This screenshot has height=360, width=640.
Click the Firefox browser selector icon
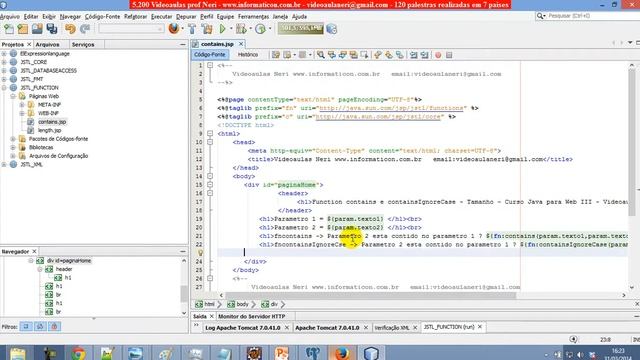coord(173,29)
